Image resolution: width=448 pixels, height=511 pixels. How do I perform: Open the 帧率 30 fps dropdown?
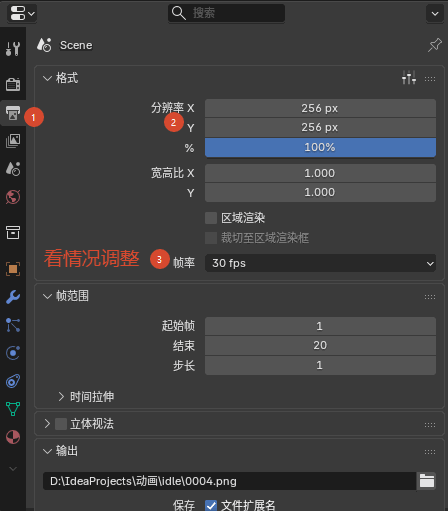320,263
